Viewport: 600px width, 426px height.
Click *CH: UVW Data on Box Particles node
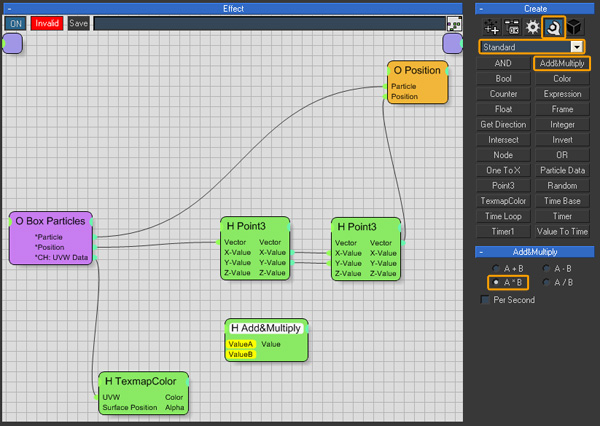[x=61, y=258]
